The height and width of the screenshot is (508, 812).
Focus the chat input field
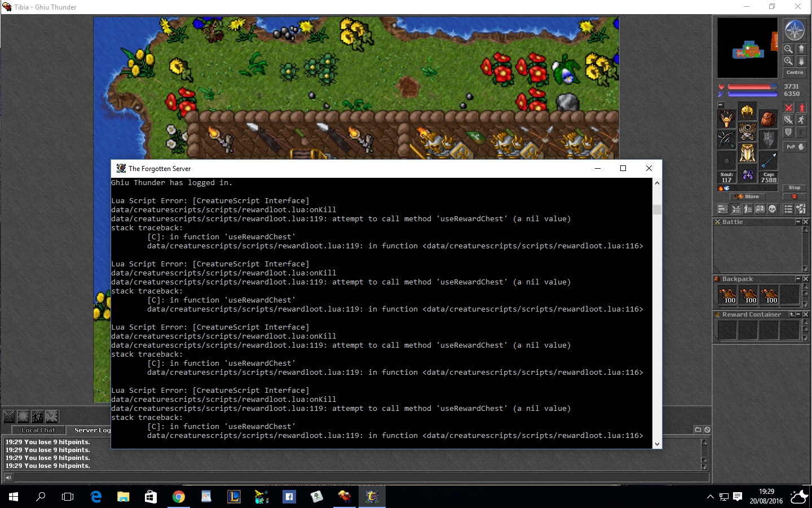(361, 478)
